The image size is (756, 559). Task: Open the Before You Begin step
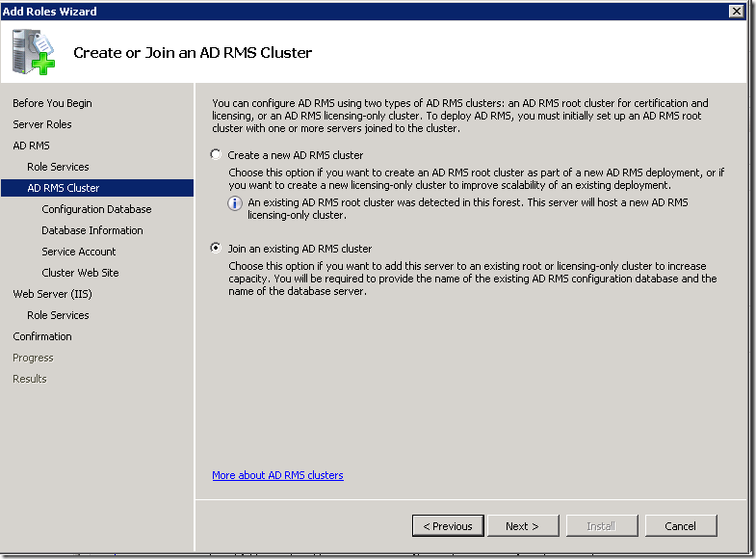52,103
